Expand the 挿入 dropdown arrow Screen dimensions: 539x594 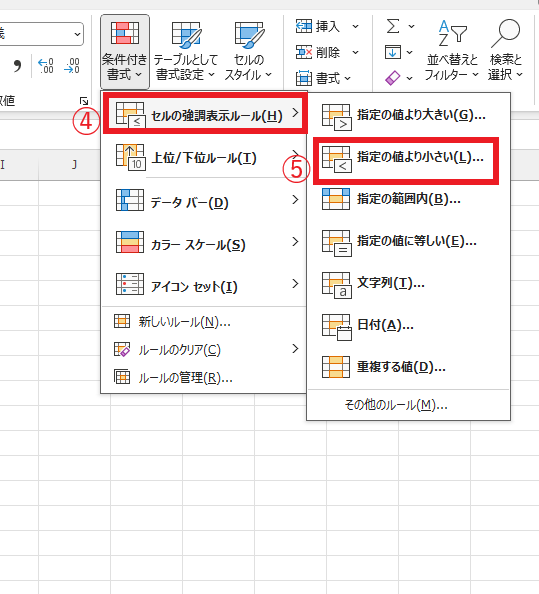tap(355, 27)
